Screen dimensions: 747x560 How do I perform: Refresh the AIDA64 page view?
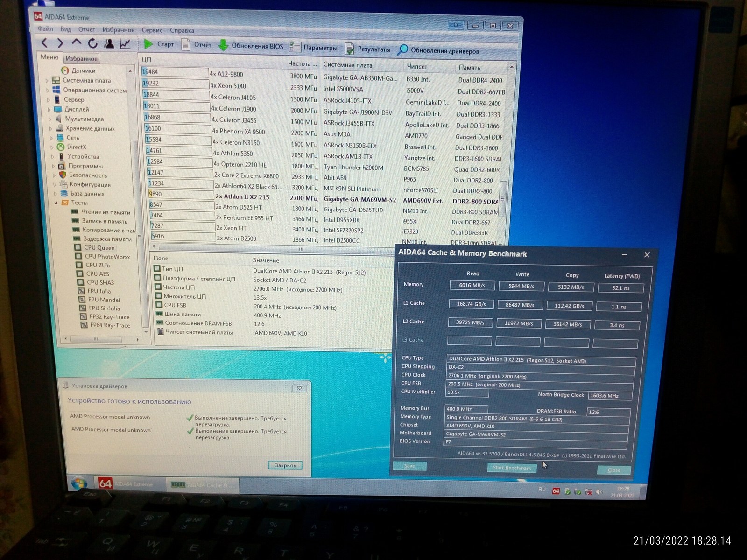[x=93, y=43]
